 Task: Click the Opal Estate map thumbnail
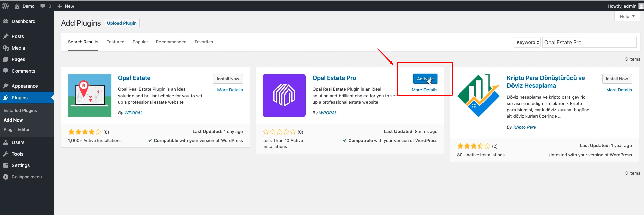click(90, 96)
